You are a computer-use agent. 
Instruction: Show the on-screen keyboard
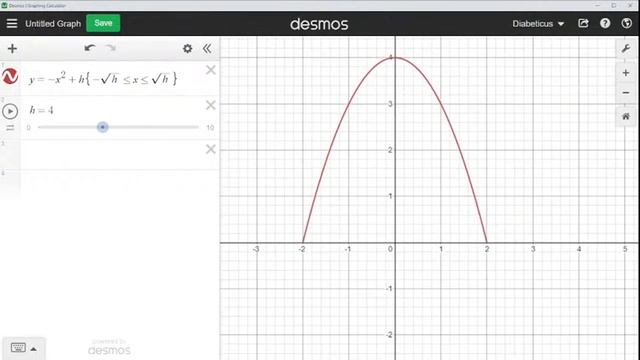click(x=18, y=348)
